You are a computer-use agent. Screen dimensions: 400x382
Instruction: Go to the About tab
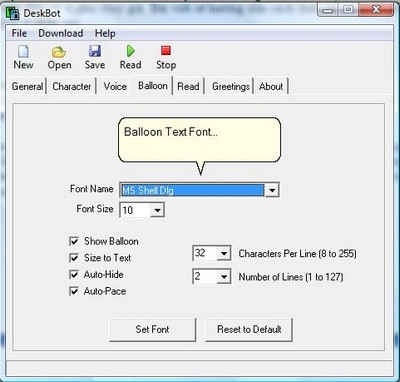click(271, 86)
